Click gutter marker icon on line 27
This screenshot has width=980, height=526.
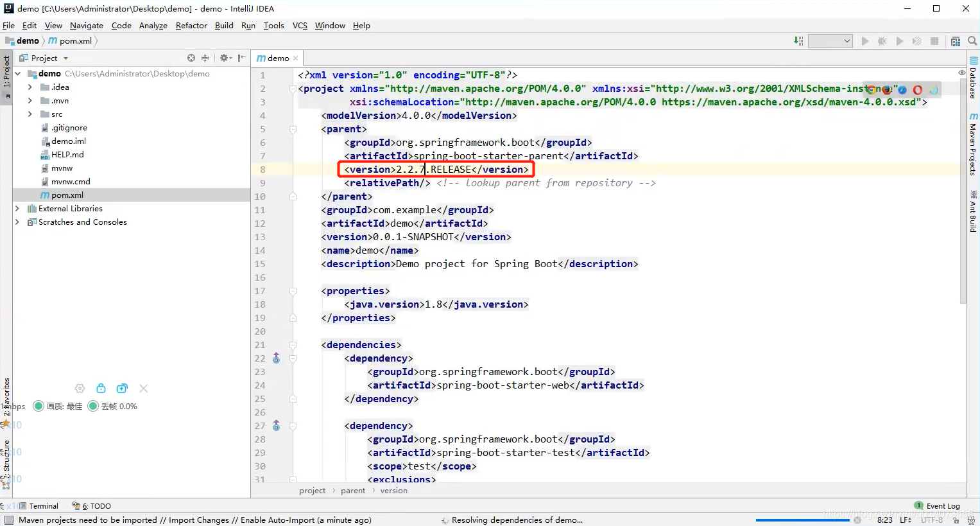[277, 426]
